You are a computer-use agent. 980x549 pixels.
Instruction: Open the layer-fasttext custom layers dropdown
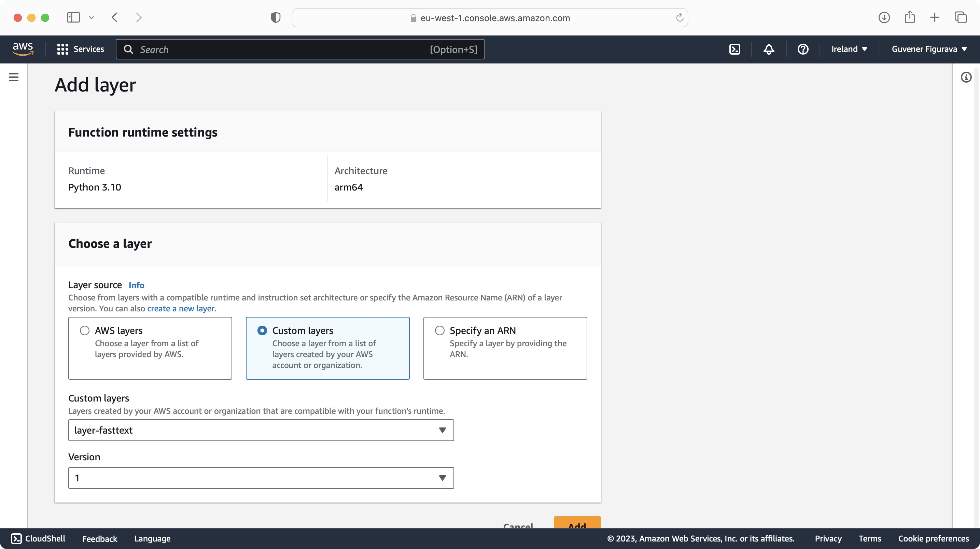pyautogui.click(x=261, y=430)
